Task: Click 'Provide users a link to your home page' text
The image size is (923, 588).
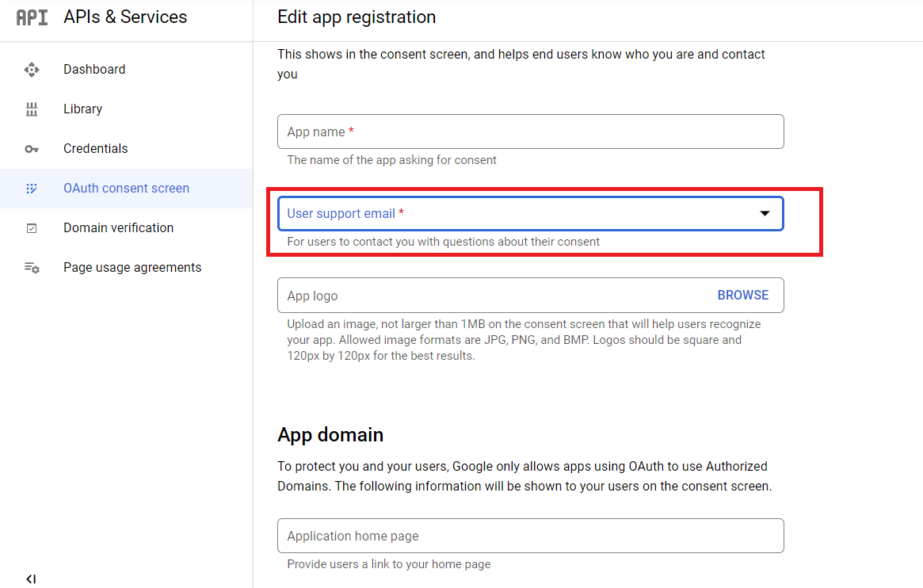Action: 388,564
